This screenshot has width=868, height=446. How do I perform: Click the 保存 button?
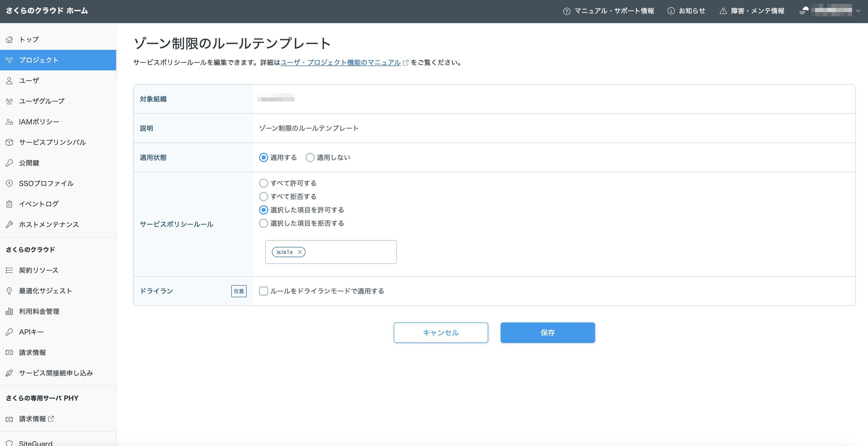pos(548,333)
